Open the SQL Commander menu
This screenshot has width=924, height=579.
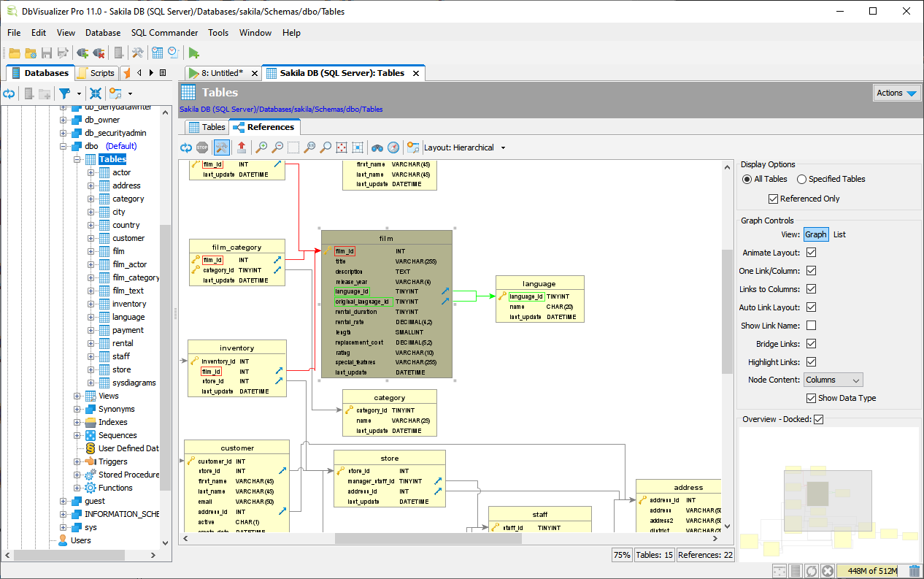(x=164, y=33)
